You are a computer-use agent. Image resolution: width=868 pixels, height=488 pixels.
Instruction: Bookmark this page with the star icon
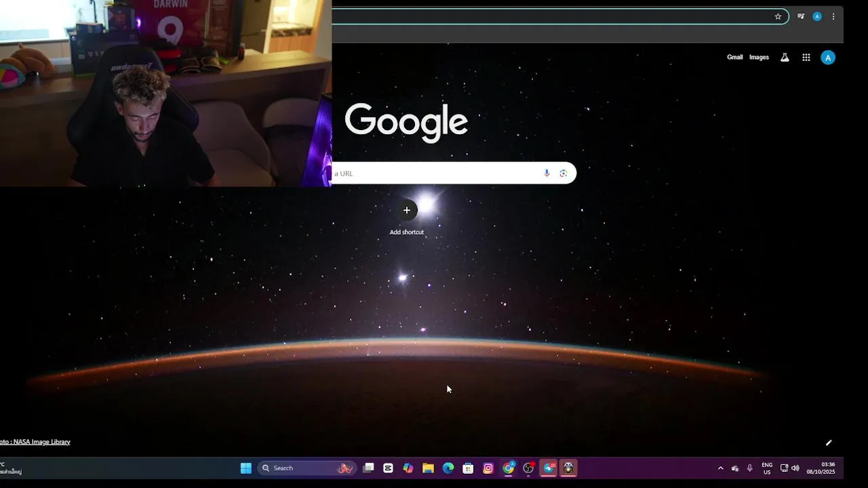coord(778,16)
